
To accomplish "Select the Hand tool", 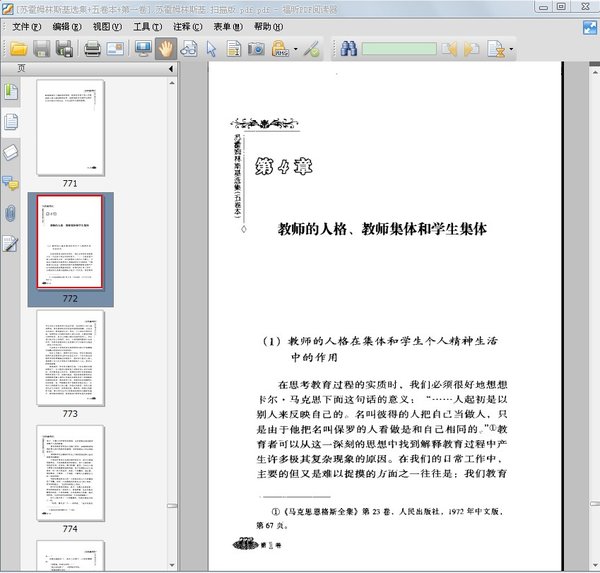I will [165, 48].
